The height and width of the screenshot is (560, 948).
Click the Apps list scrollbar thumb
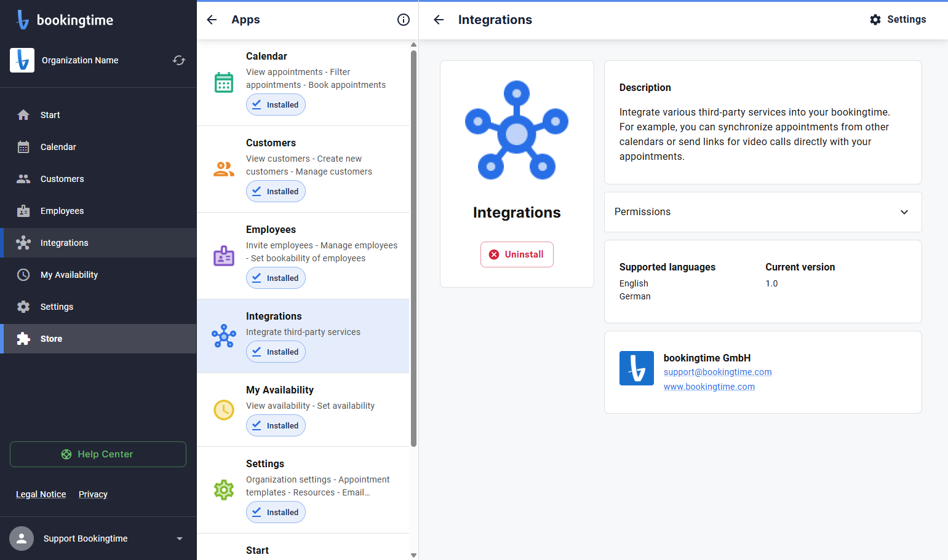point(413,248)
